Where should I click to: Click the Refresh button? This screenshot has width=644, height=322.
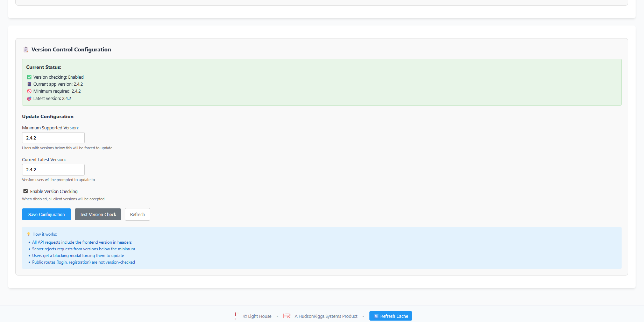(137, 214)
